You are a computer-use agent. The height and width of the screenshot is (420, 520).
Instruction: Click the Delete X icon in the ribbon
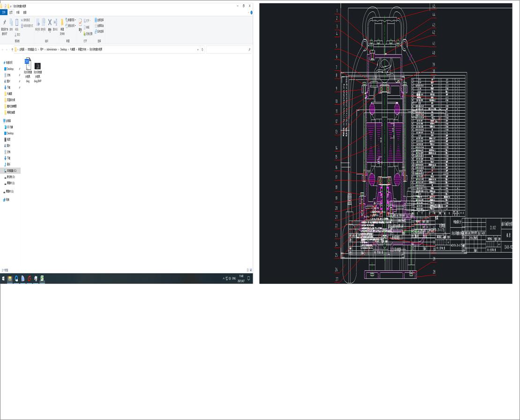[50, 22]
